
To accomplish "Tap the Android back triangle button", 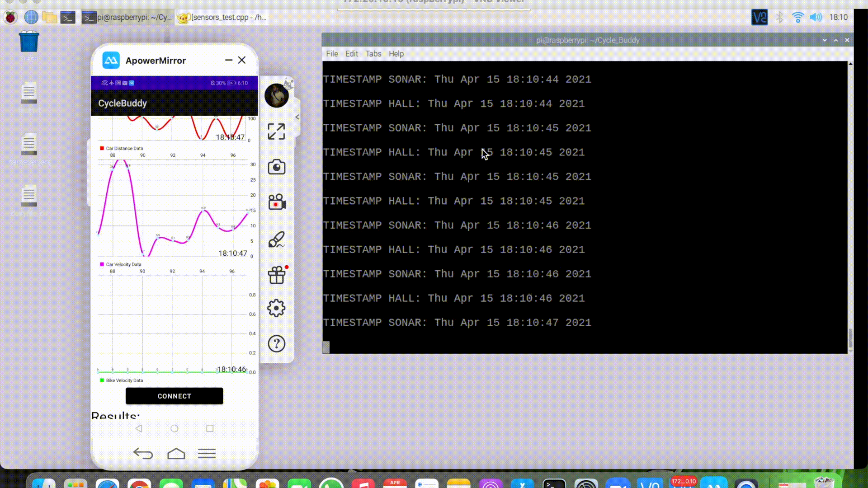I will tap(139, 428).
